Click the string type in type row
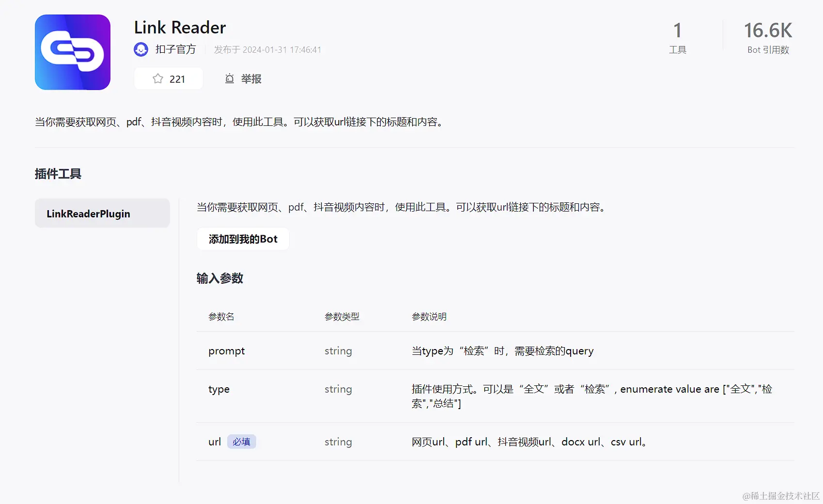 [x=338, y=389]
